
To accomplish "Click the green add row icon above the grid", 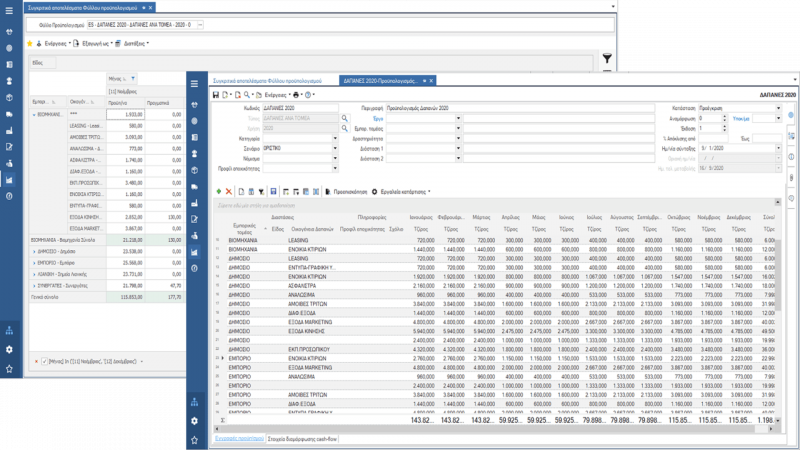I will click(x=219, y=192).
